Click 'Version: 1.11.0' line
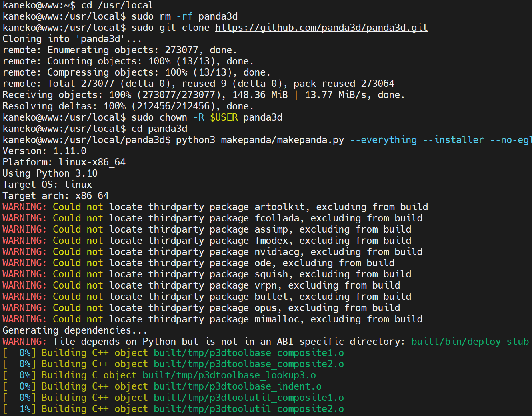 click(x=44, y=151)
